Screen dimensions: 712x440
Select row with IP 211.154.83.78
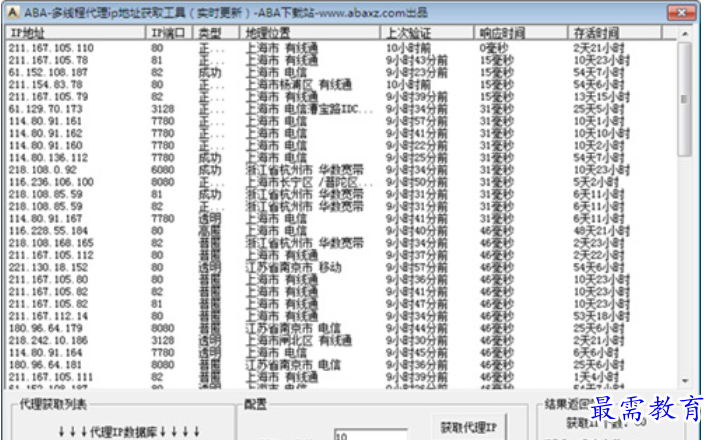point(341,84)
